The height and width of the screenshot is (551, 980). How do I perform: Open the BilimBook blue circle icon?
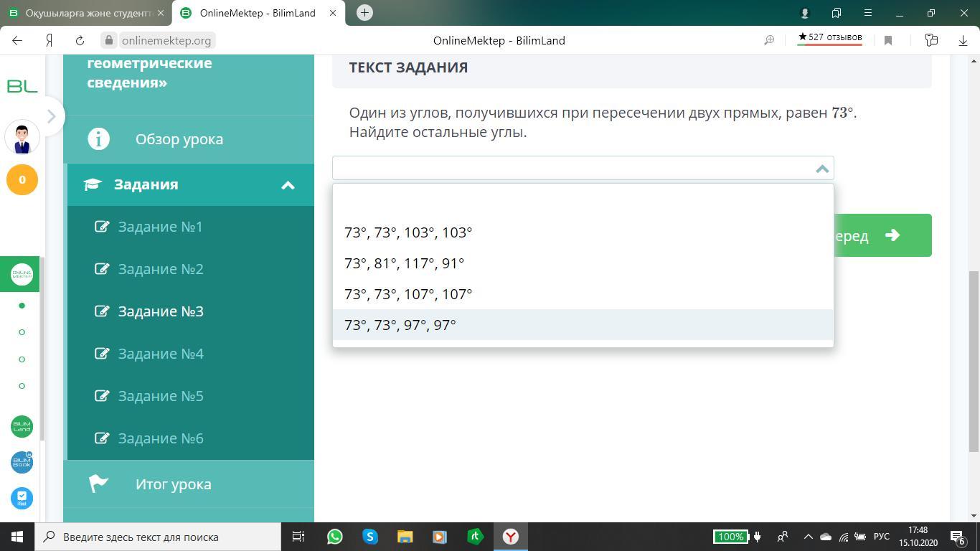click(x=22, y=463)
